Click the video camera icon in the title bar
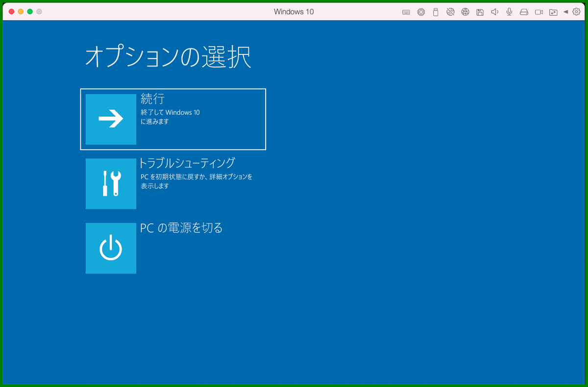Image resolution: width=588 pixels, height=387 pixels. click(539, 12)
